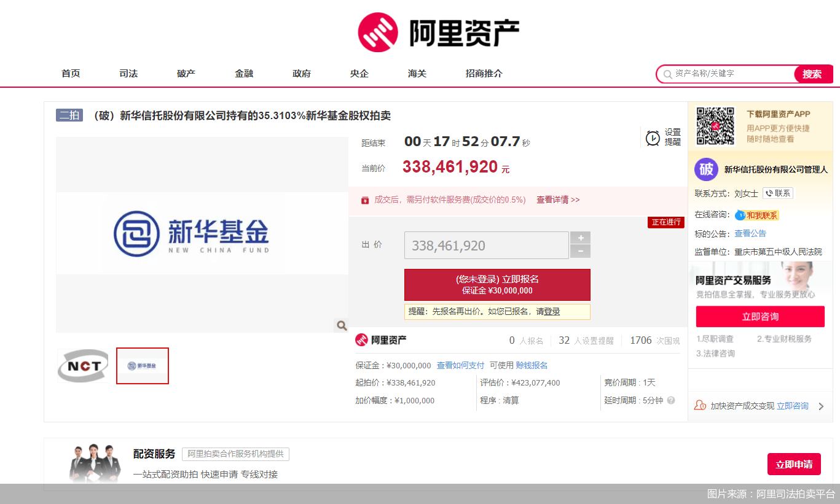Viewport: 840px width, 504px height.
Task: Open the 司法 navigation menu item
Action: (x=128, y=74)
